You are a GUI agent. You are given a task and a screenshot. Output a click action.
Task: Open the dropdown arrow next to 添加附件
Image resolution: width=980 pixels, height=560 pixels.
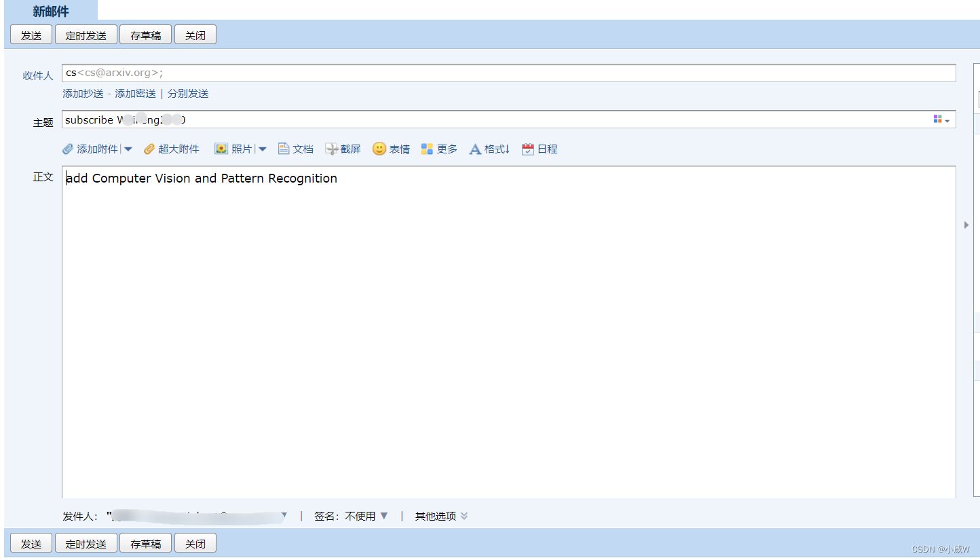point(128,149)
